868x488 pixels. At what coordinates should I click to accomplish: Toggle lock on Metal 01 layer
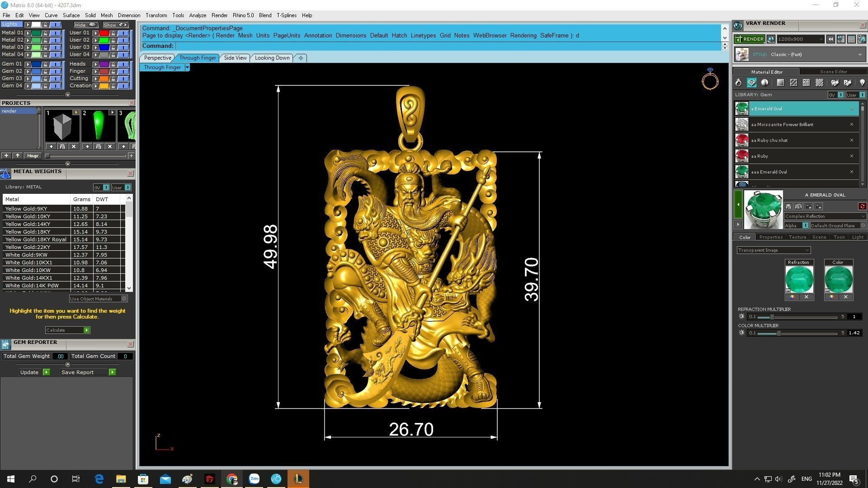(45, 33)
